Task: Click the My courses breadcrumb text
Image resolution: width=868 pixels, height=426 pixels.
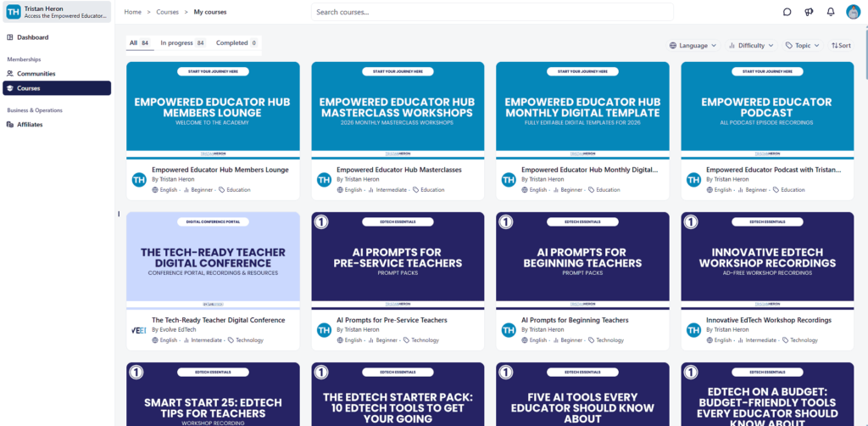Action: coord(210,12)
